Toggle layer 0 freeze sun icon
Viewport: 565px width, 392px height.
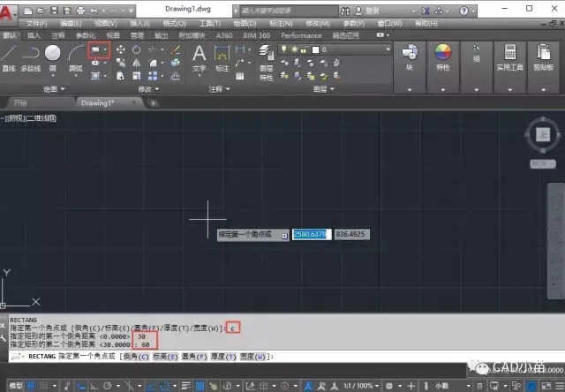tap(294, 49)
